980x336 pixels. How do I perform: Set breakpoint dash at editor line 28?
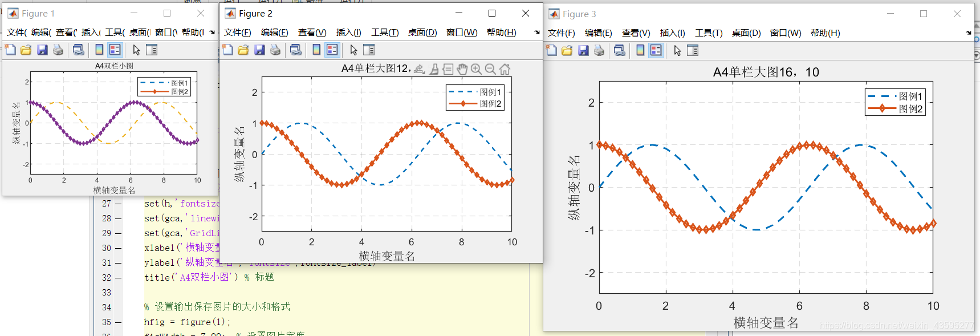(119, 218)
